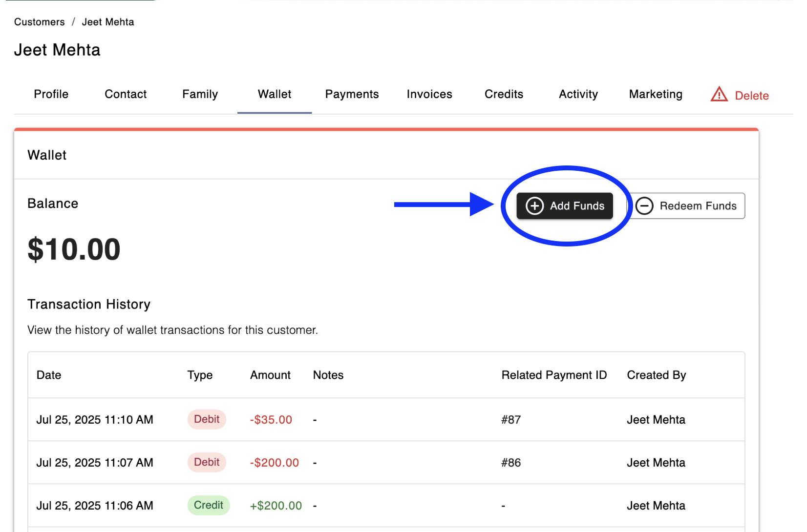Image resolution: width=807 pixels, height=532 pixels.
Task: Click the $10.00 balance amount
Action: (x=74, y=249)
